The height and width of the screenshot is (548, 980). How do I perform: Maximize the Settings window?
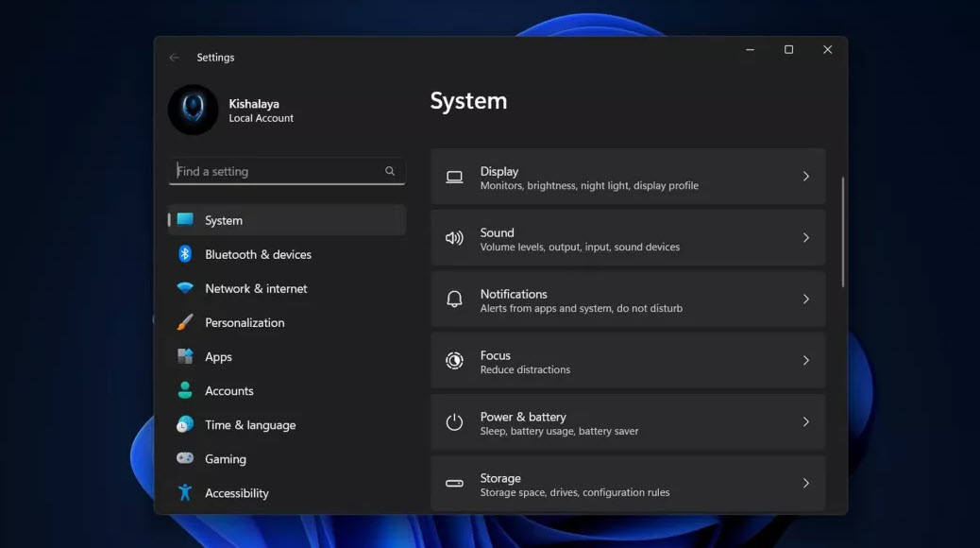point(788,49)
